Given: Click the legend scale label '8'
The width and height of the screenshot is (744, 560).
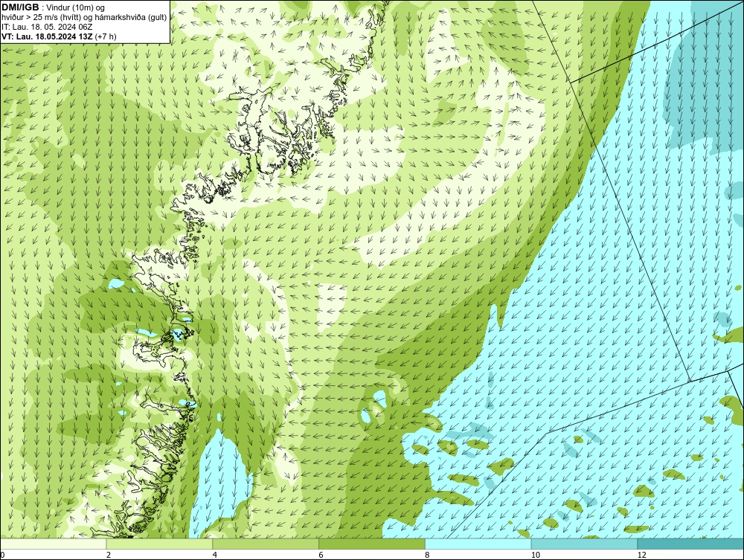Looking at the screenshot, I should (x=428, y=555).
